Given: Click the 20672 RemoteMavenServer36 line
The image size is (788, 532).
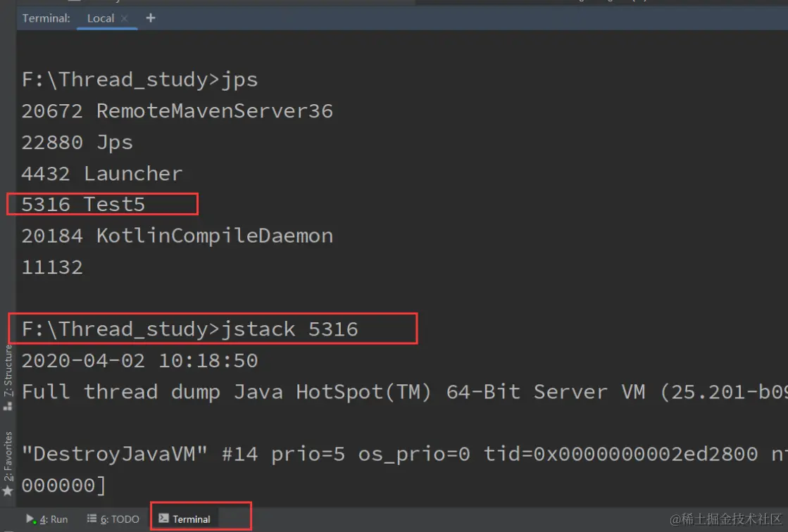Looking at the screenshot, I should pyautogui.click(x=177, y=111).
